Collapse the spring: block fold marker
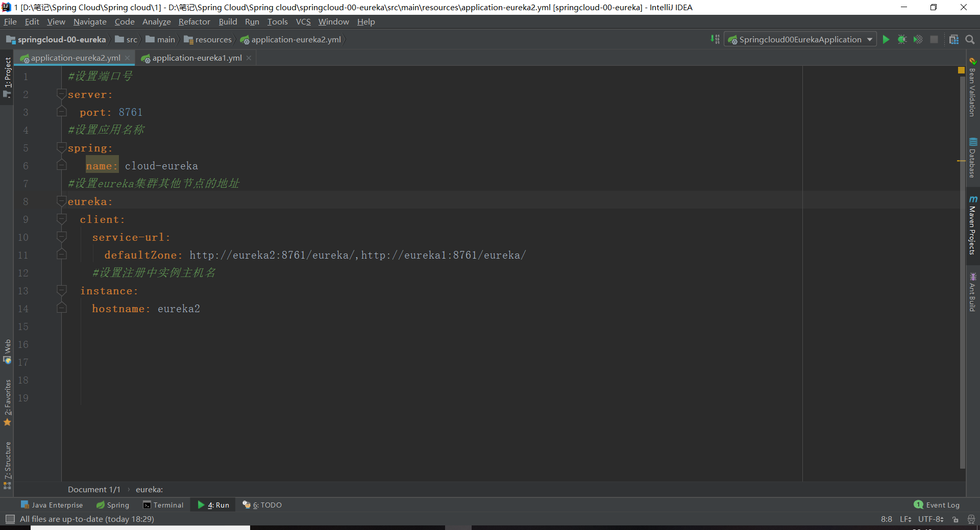This screenshot has width=980, height=530. click(x=62, y=147)
